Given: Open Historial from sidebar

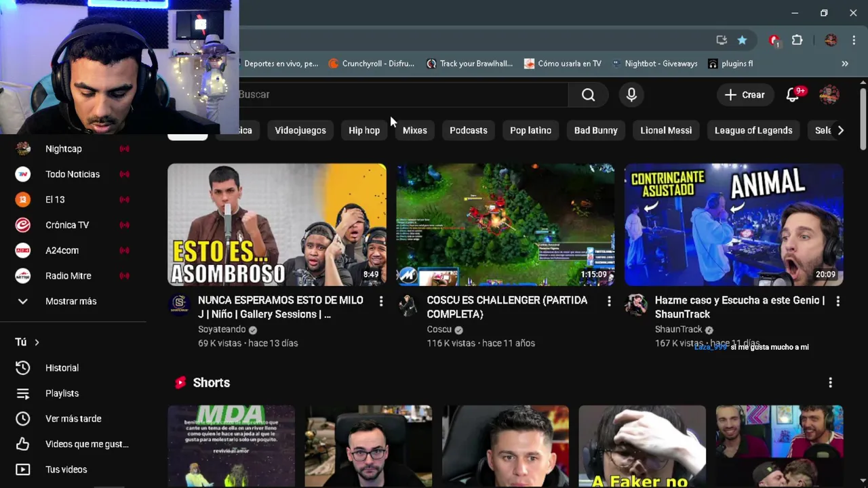Looking at the screenshot, I should click(73, 367).
